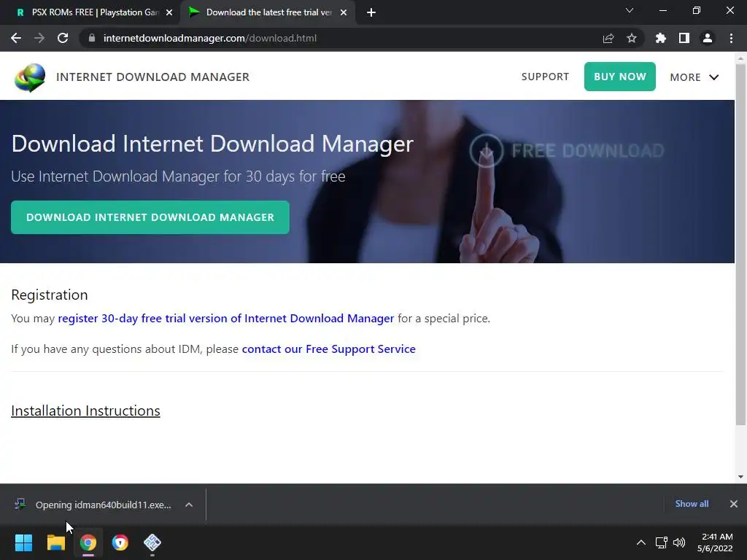Open the blue diamond app in taskbar
747x560 pixels.
pos(152,542)
